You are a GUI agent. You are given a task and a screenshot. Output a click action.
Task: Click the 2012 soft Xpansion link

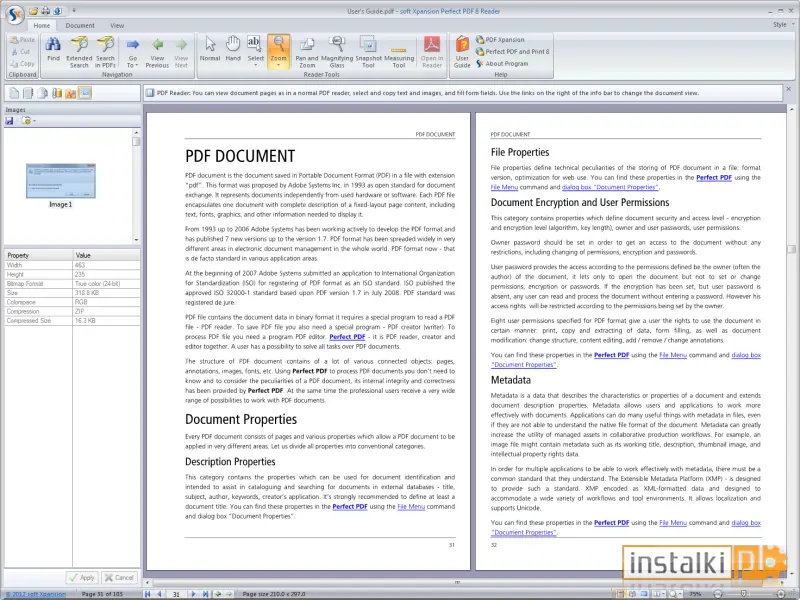[35, 594]
